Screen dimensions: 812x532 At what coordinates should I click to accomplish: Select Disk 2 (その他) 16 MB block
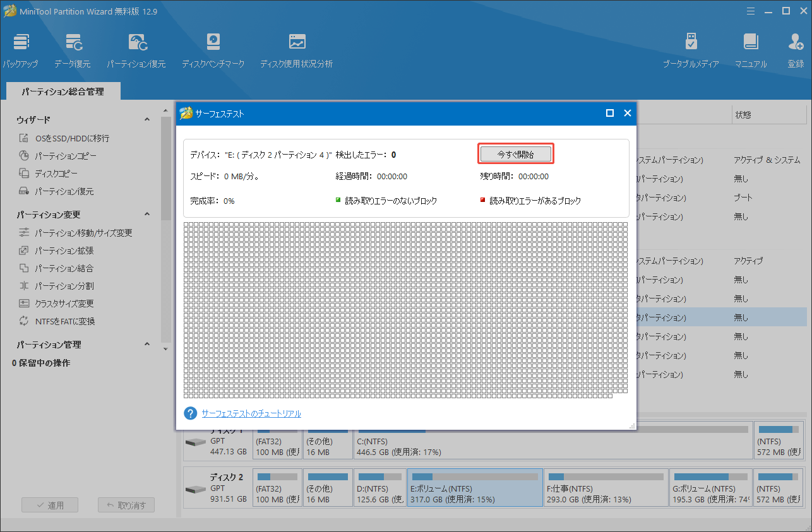(x=327, y=487)
